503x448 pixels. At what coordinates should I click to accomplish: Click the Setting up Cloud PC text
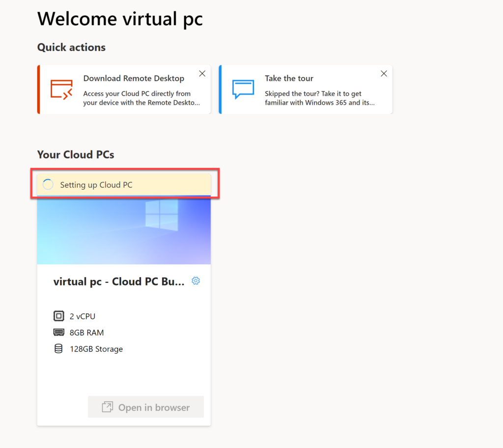(96, 185)
